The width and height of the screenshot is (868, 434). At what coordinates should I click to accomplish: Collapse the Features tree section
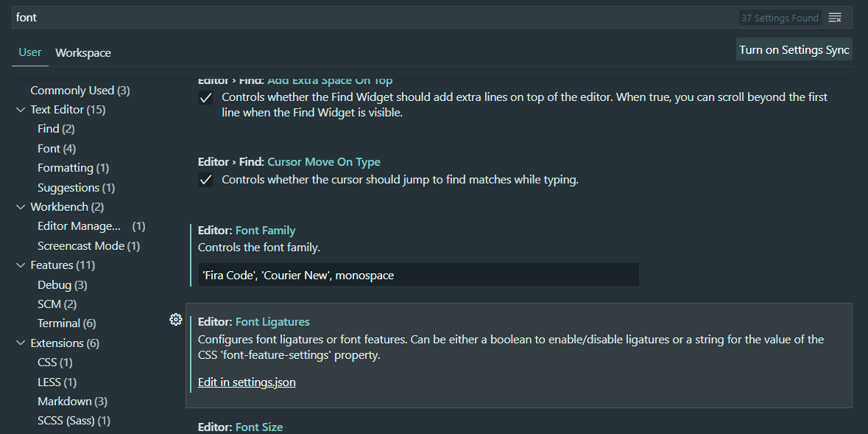(21, 265)
